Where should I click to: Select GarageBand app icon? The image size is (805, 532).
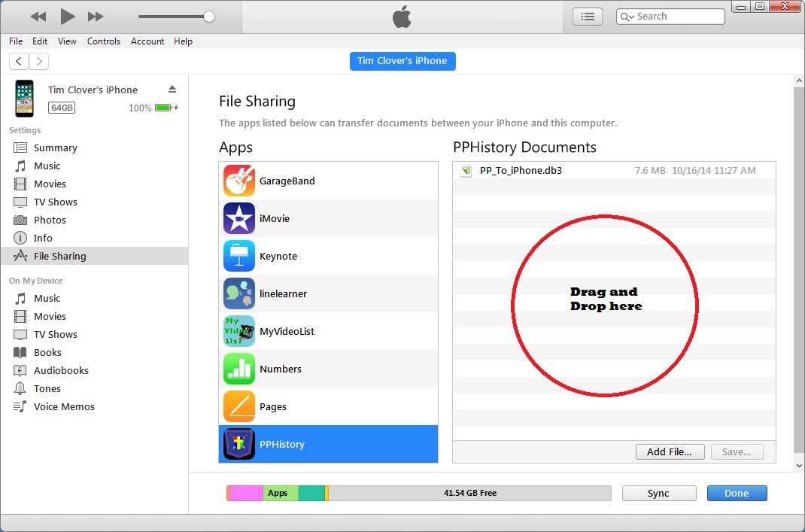click(239, 181)
